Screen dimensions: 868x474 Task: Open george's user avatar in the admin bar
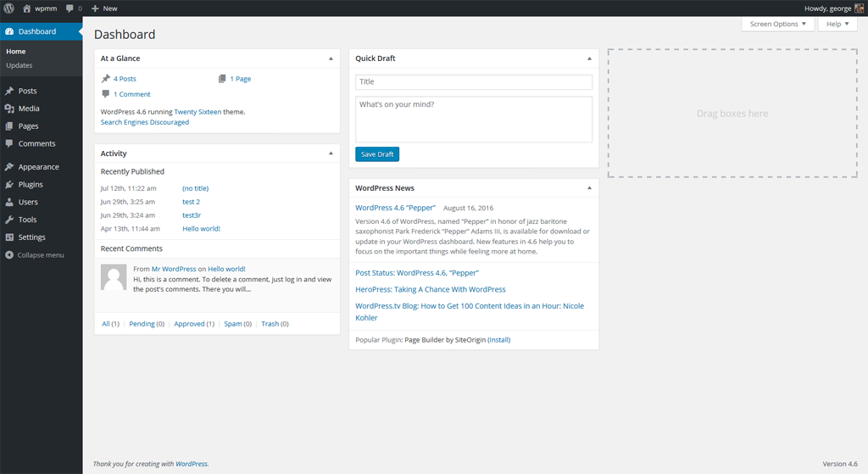point(860,8)
